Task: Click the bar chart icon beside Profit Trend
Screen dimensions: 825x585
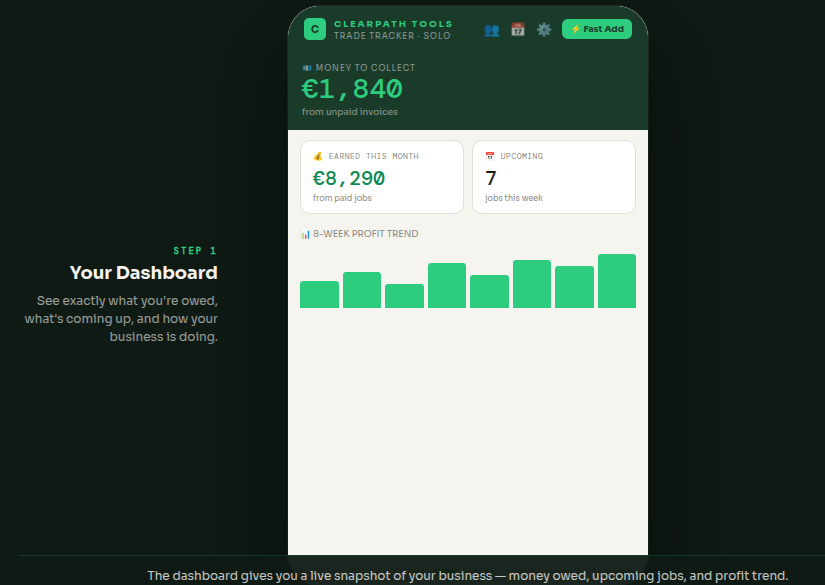Action: [305, 234]
